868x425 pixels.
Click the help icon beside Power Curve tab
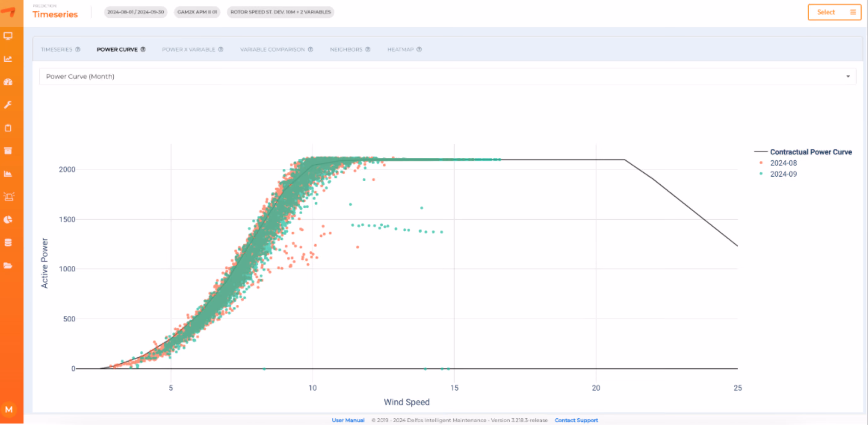pos(143,49)
